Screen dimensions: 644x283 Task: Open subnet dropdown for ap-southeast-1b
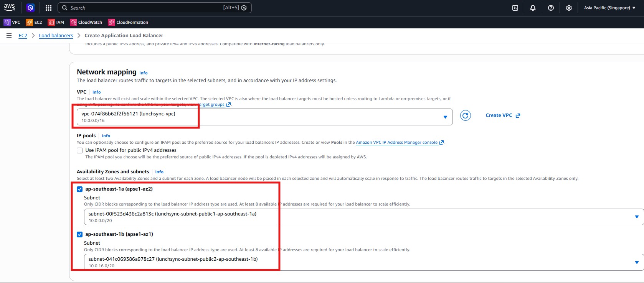636,262
